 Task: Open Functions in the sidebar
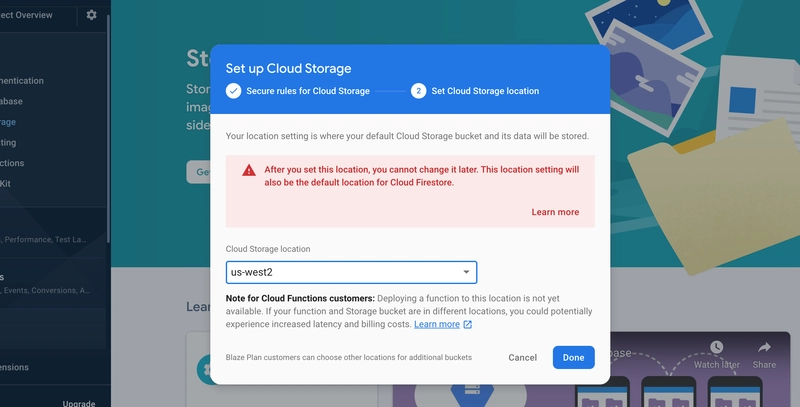click(12, 163)
